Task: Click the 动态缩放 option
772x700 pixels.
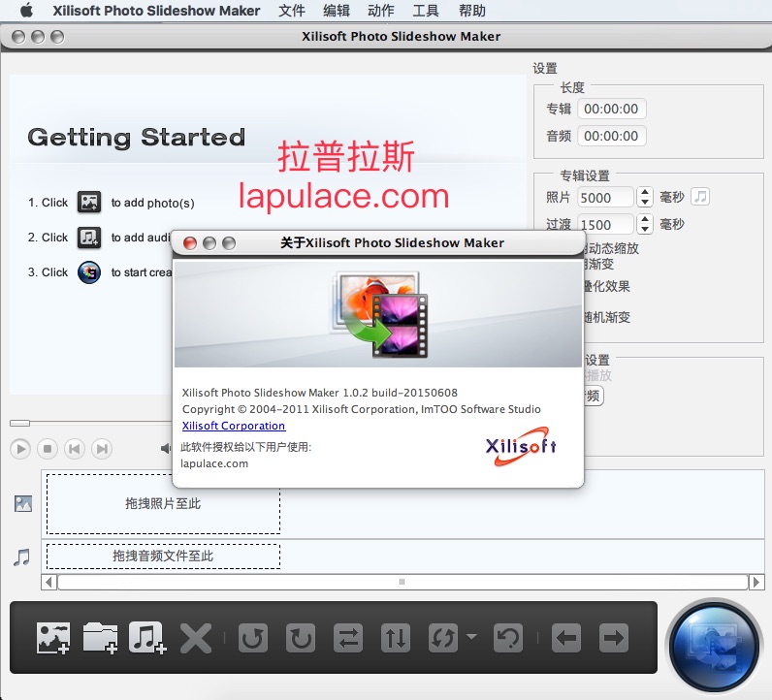Action: pos(612,248)
